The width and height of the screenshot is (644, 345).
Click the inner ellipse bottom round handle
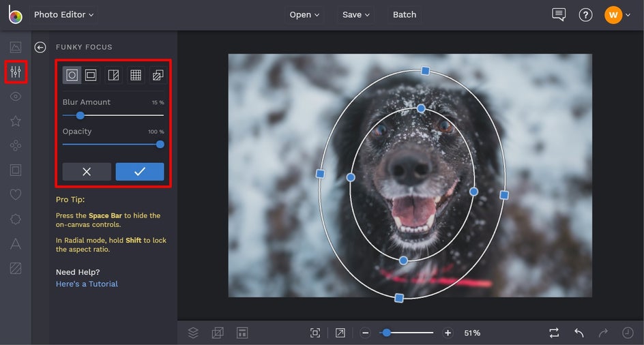[x=403, y=260]
